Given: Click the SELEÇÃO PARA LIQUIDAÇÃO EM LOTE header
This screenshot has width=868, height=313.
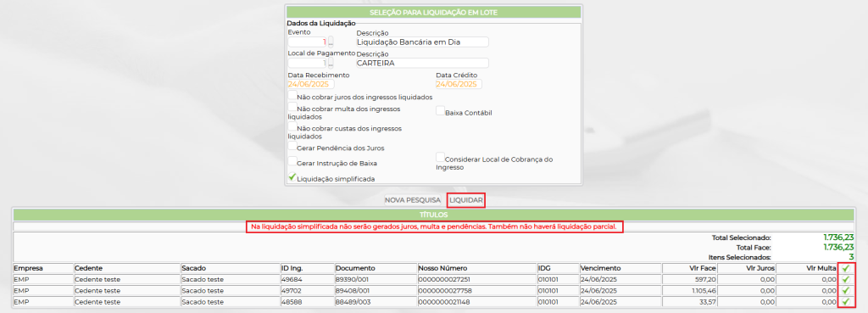Looking at the screenshot, I should tap(433, 12).
